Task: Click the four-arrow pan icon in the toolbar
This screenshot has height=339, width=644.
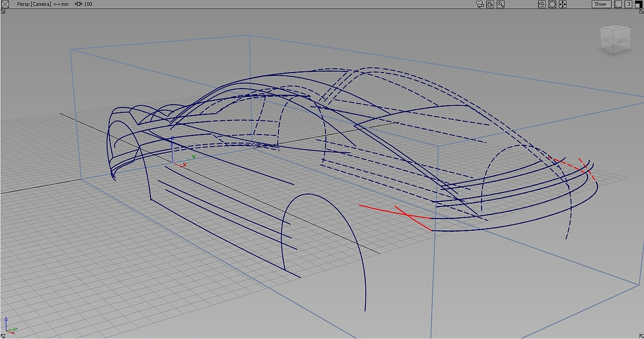Action: click(562, 4)
